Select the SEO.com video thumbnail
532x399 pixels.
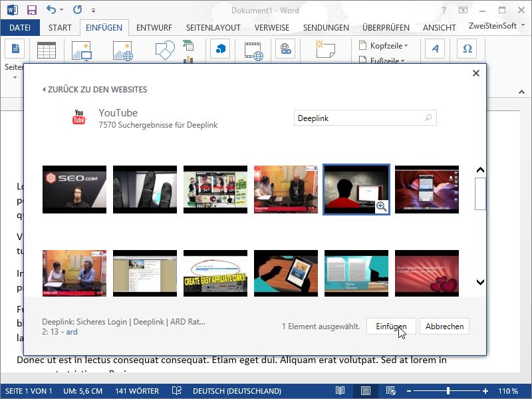tap(74, 190)
